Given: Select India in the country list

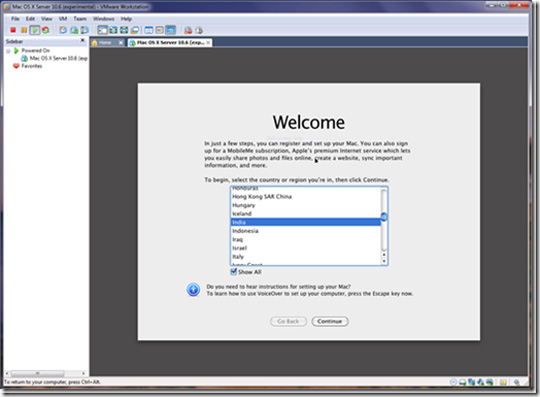Looking at the screenshot, I should coord(305,222).
